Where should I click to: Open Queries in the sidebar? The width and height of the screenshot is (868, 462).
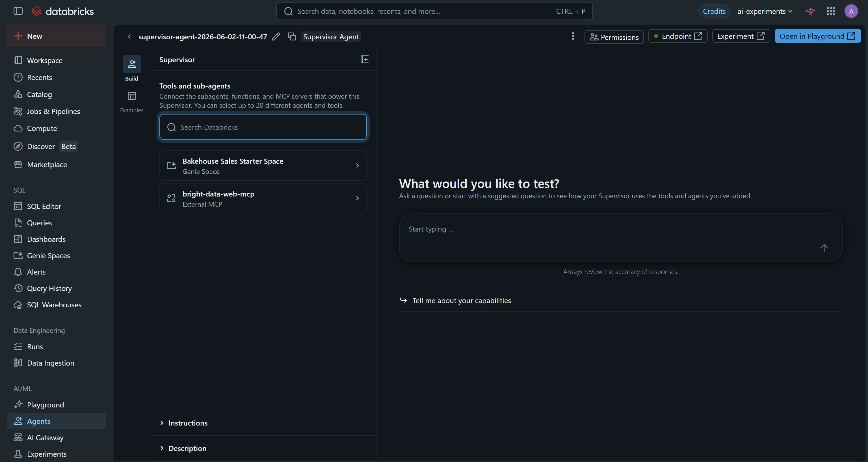(x=56, y=223)
